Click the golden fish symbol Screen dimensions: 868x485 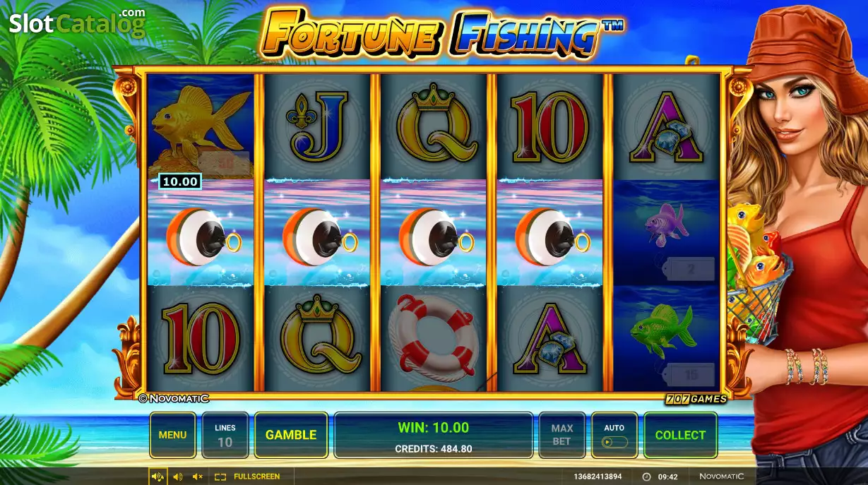tap(200, 126)
